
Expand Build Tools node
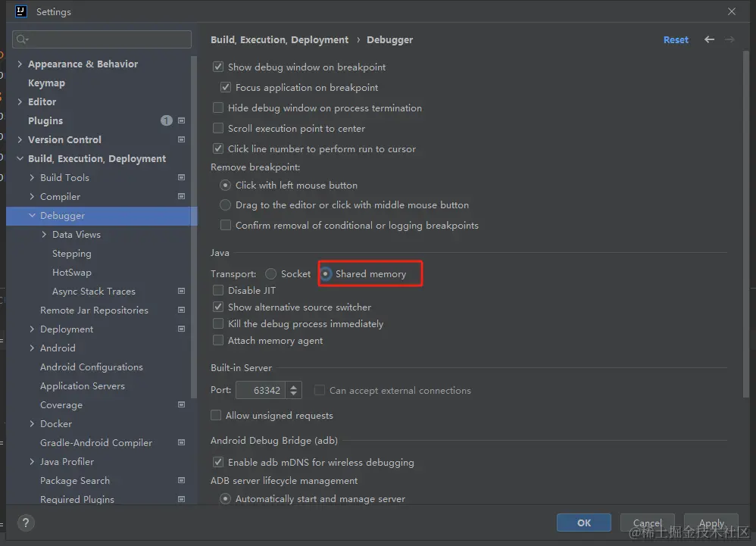click(32, 177)
